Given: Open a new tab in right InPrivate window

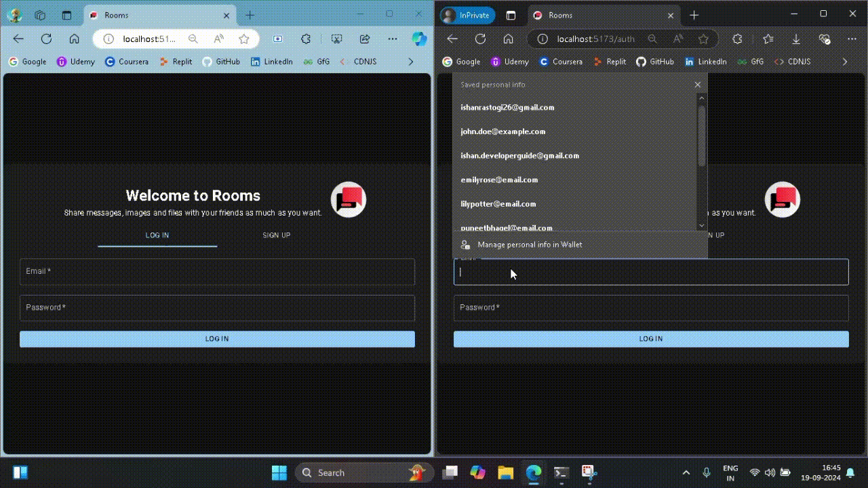Looking at the screenshot, I should (x=694, y=15).
